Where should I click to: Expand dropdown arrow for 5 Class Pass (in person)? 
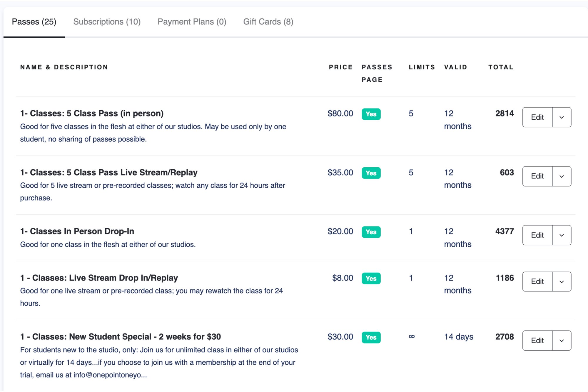562,117
